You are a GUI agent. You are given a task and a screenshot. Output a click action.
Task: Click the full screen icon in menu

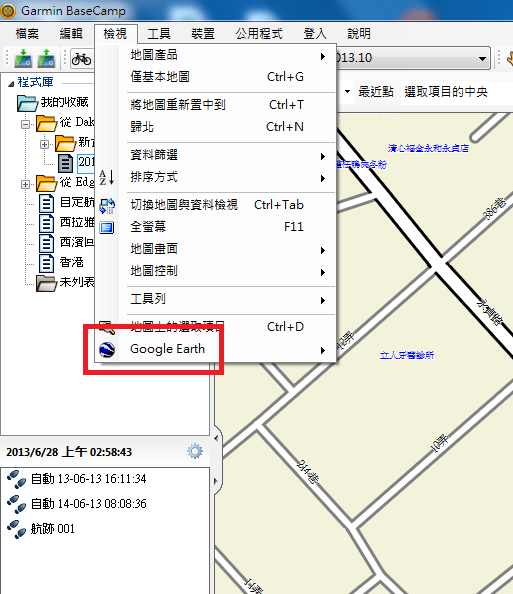pos(107,227)
